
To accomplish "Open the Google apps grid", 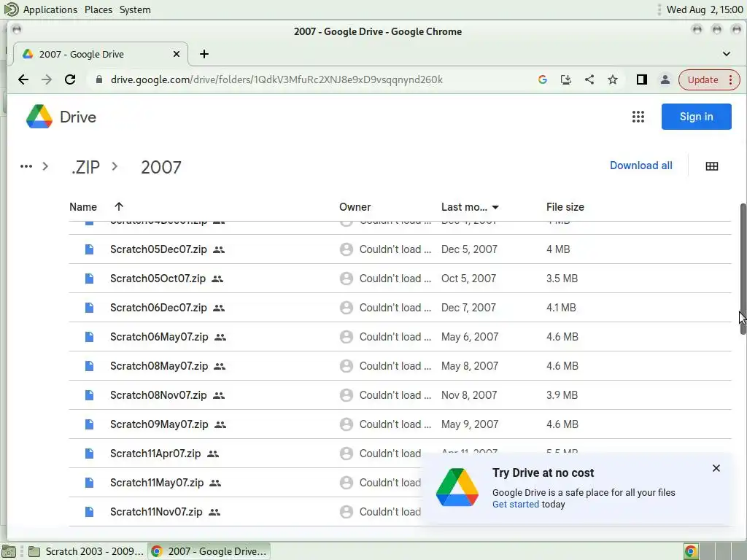I will click(638, 117).
